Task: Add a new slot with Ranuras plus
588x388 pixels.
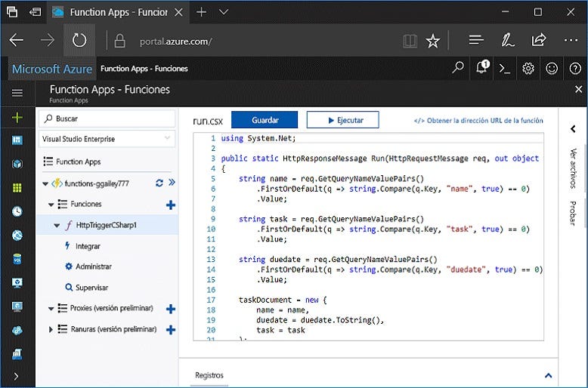Action: point(171,330)
